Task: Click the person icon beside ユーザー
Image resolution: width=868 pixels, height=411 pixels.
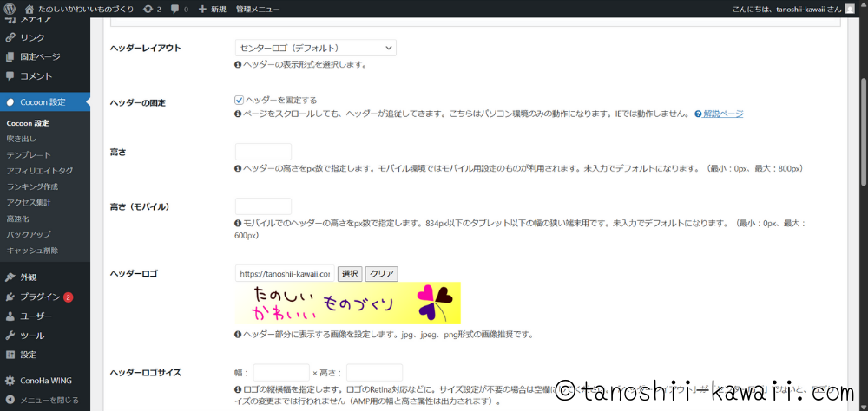Action: [10, 316]
